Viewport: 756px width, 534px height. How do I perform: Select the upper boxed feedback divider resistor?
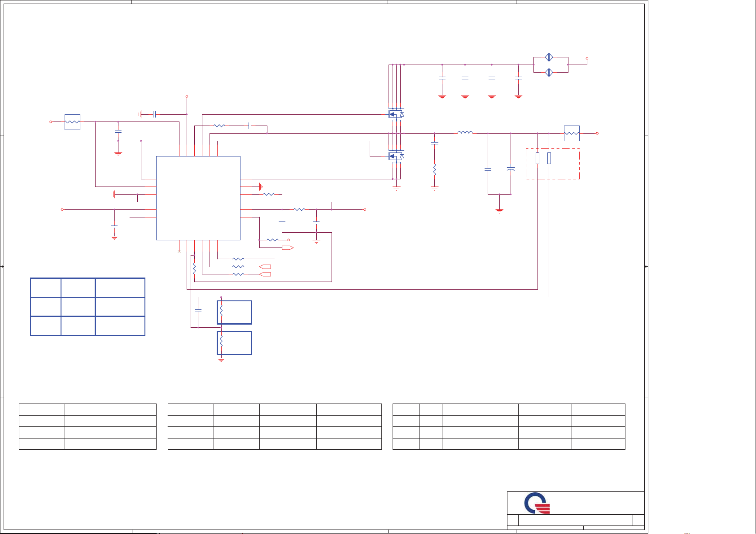pos(234,312)
